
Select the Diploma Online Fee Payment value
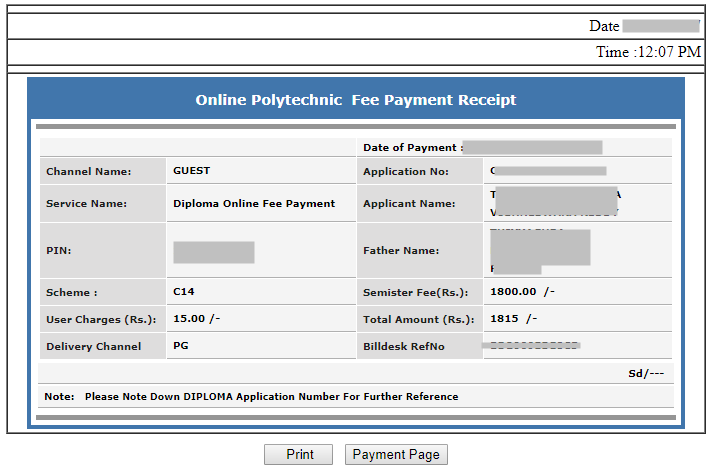click(254, 203)
